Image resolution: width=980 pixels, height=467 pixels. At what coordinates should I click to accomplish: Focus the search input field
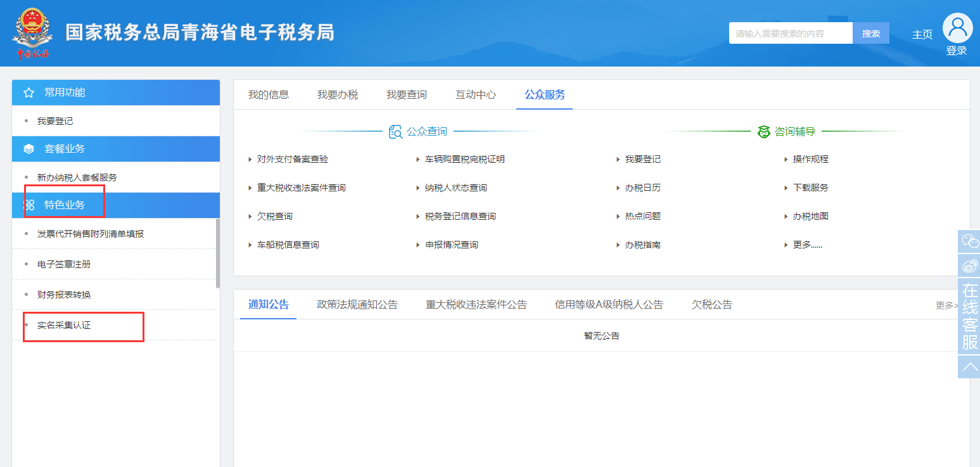(790, 34)
